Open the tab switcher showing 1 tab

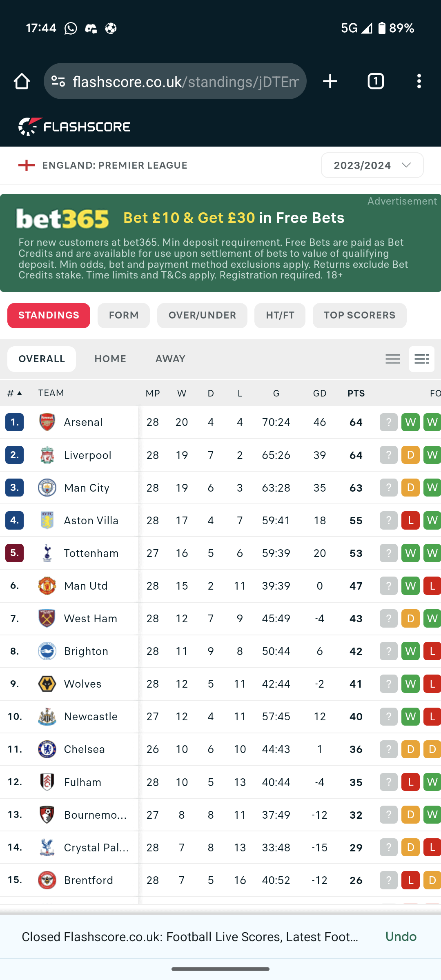[376, 82]
